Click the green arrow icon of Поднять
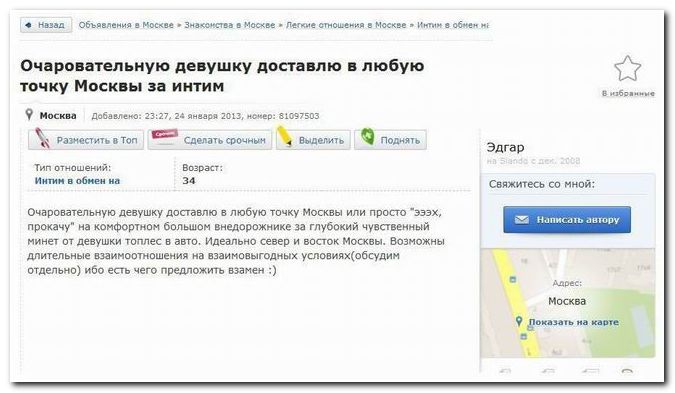Image resolution: width=675 pixels, height=393 pixels. (367, 136)
